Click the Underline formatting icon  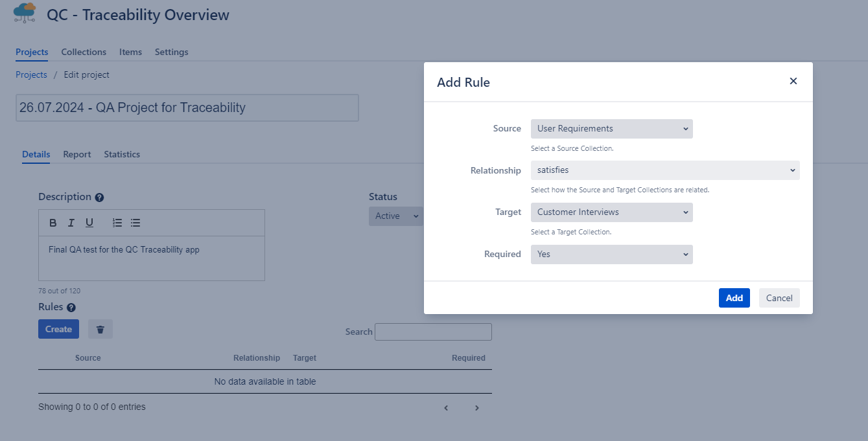tap(89, 223)
